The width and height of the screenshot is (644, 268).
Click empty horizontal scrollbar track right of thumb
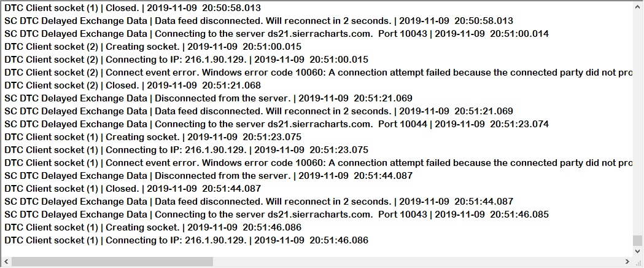417,261
